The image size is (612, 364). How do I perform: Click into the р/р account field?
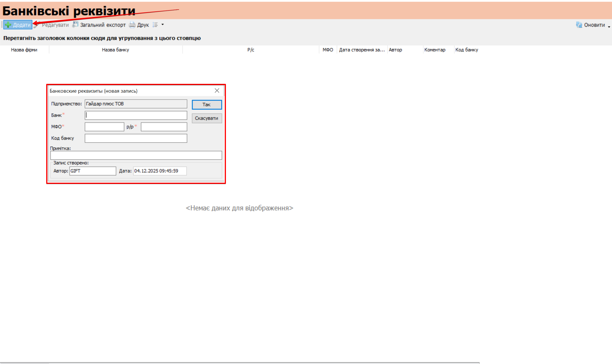tap(164, 127)
